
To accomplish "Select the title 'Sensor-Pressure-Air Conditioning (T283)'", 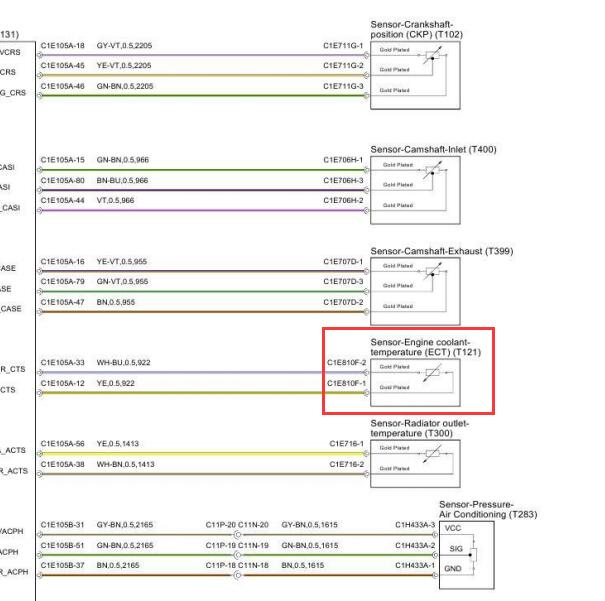I will click(488, 509).
